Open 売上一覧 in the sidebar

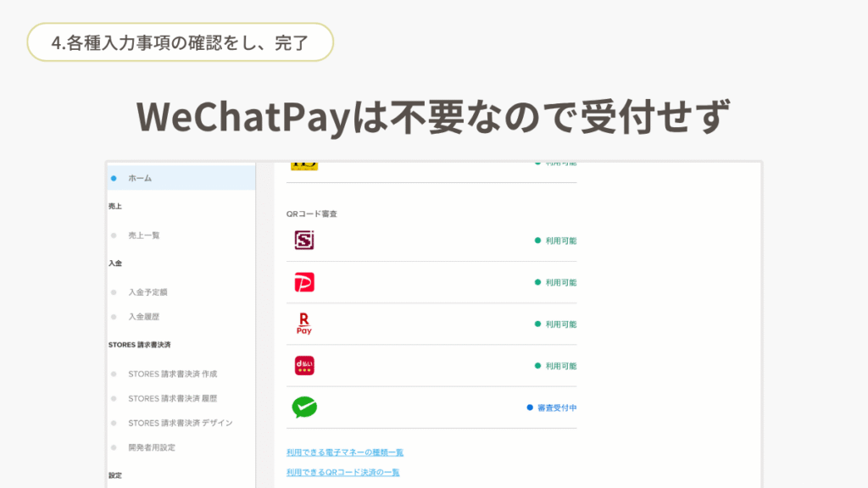[x=143, y=235]
